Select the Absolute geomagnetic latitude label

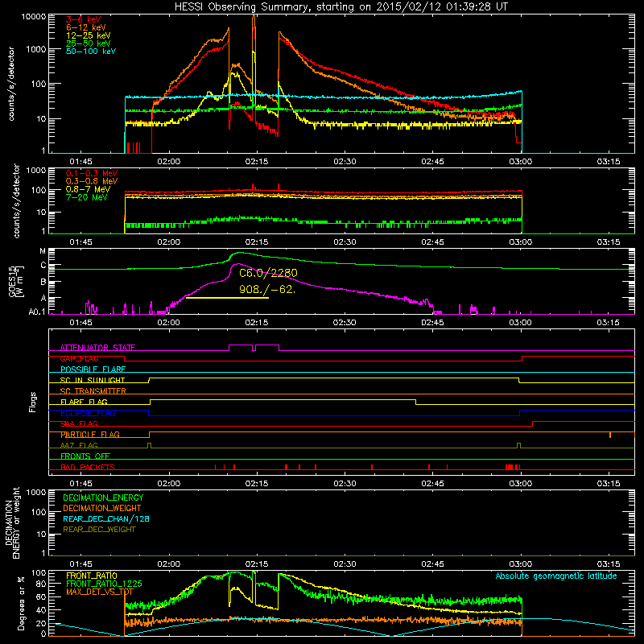556,576
